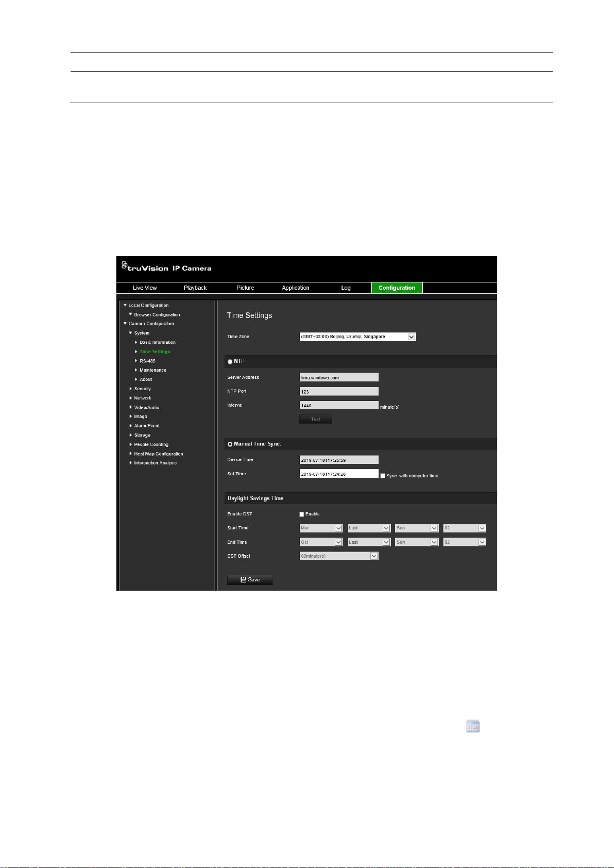
Task: Select the Configuration tab
Action: pos(397,288)
